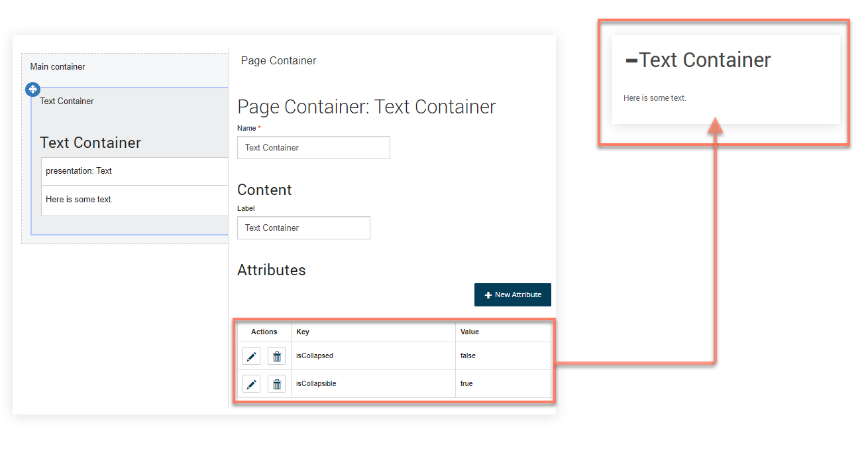Delete the isCollapsed attribute with trash icon
868x451 pixels.
click(x=276, y=356)
